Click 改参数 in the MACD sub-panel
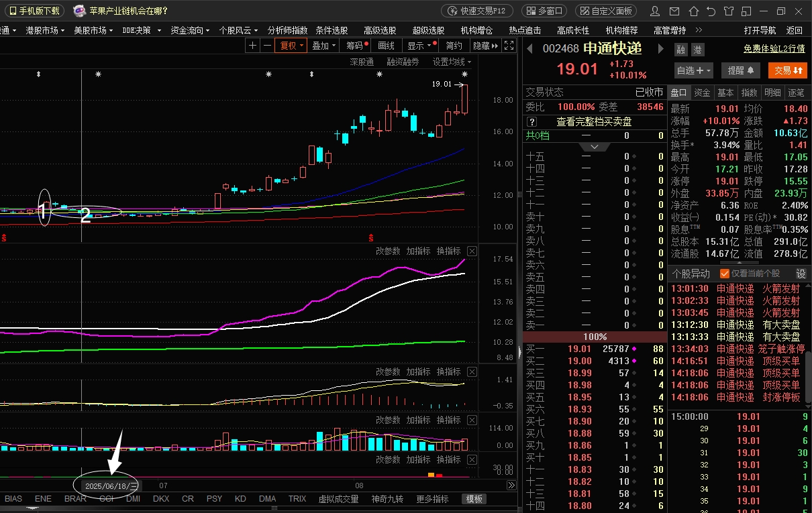 pos(388,372)
